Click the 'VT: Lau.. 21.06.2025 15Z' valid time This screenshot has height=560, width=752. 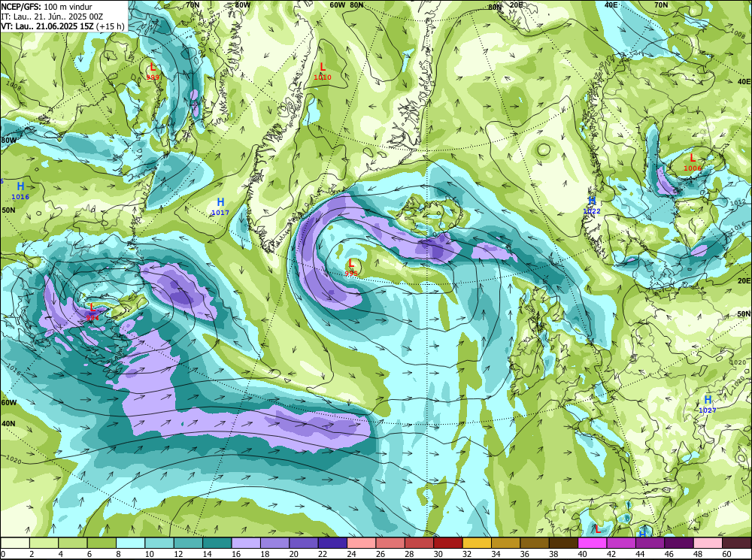click(x=47, y=26)
